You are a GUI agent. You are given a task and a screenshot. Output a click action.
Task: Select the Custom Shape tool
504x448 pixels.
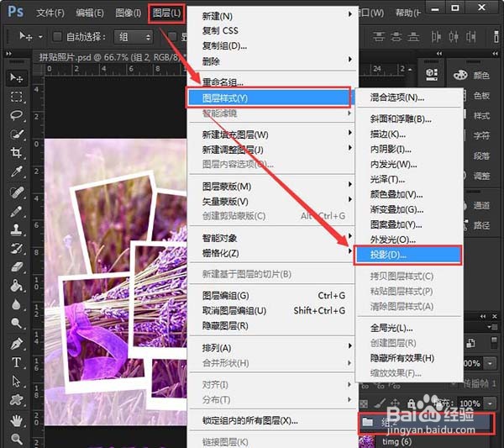click(x=16, y=400)
